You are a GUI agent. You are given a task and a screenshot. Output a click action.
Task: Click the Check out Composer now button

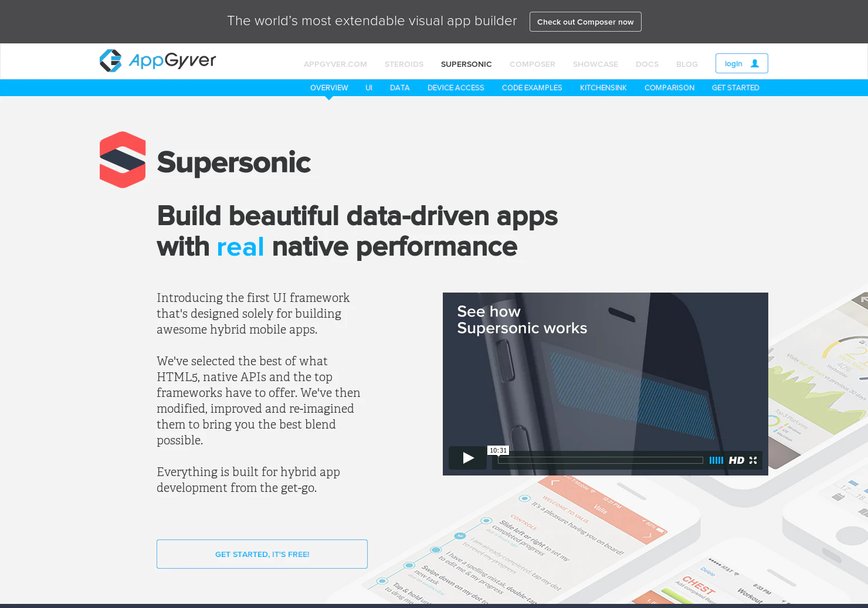tap(585, 22)
